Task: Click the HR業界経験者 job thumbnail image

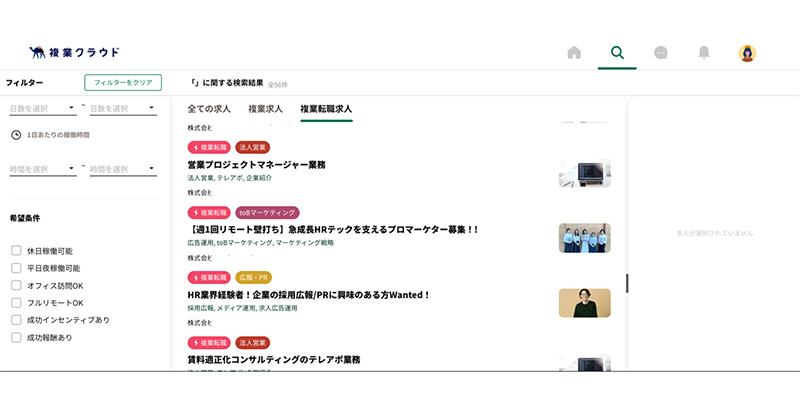Action: pos(584,303)
